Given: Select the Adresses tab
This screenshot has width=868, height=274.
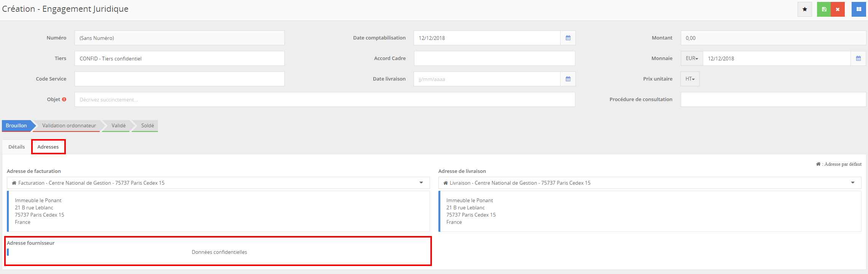Looking at the screenshot, I should [48, 147].
